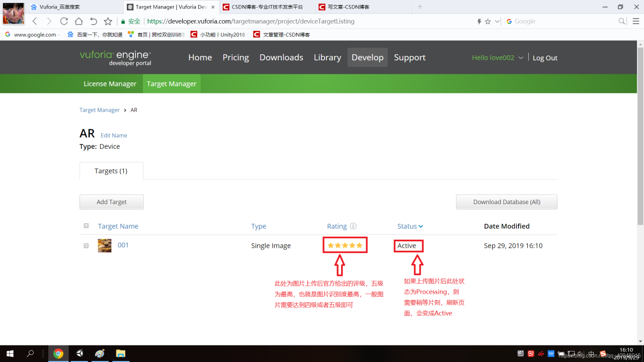
Task: Click the Log Out link
Action: coord(545,58)
